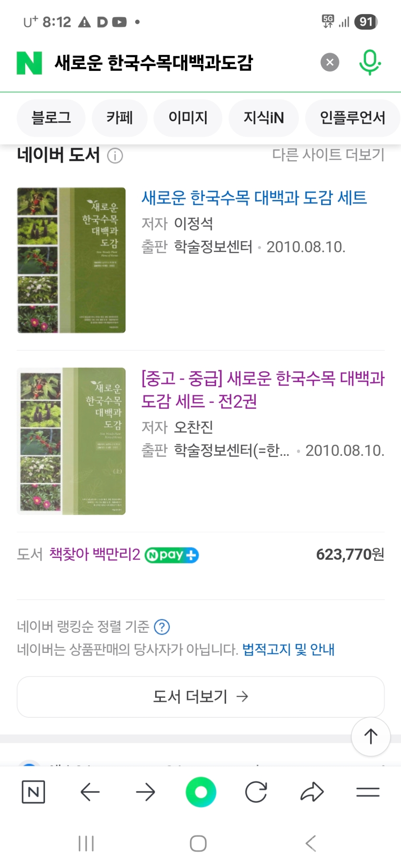Share the page with the share arrow icon

coord(312,792)
